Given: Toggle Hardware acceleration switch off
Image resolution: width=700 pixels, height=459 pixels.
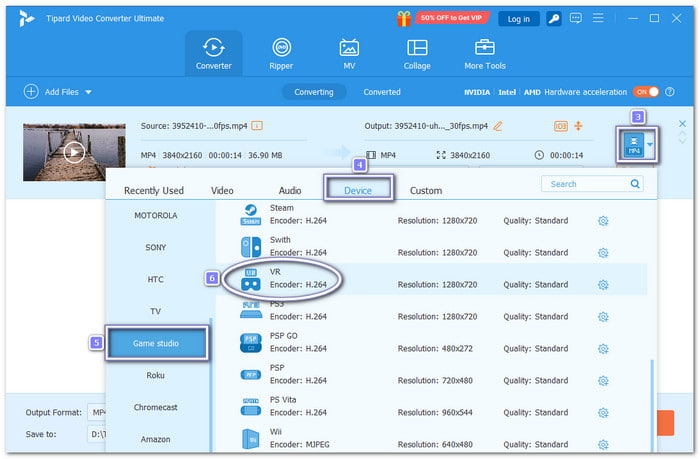Looking at the screenshot, I should click(645, 92).
